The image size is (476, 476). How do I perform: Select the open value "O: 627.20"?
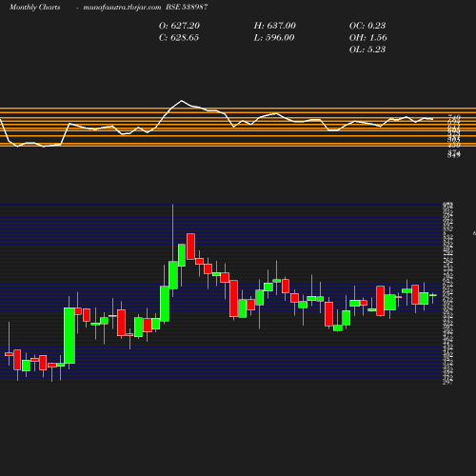coord(179,26)
